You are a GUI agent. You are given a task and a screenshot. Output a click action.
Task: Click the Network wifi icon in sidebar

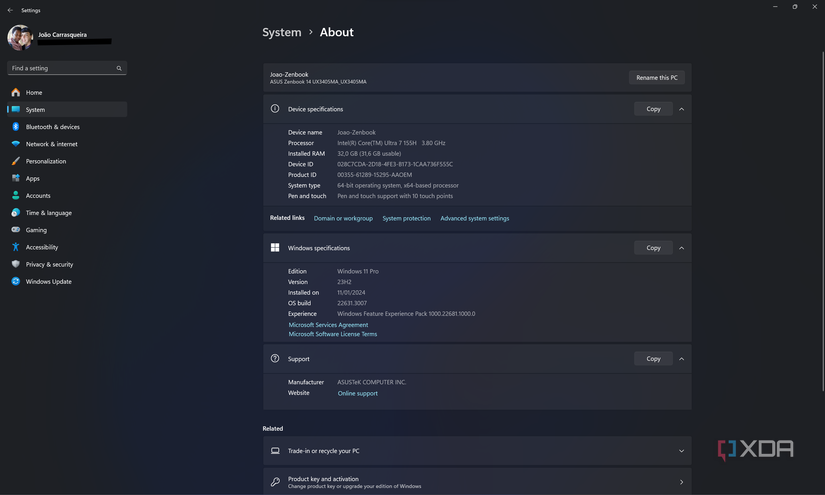coord(16,144)
